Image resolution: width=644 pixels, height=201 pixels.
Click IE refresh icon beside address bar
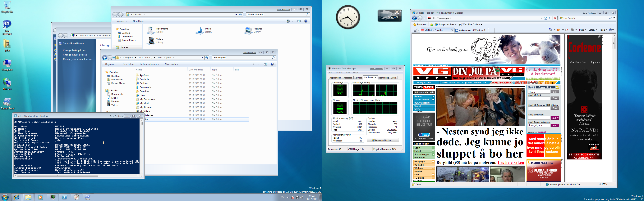tap(550, 18)
